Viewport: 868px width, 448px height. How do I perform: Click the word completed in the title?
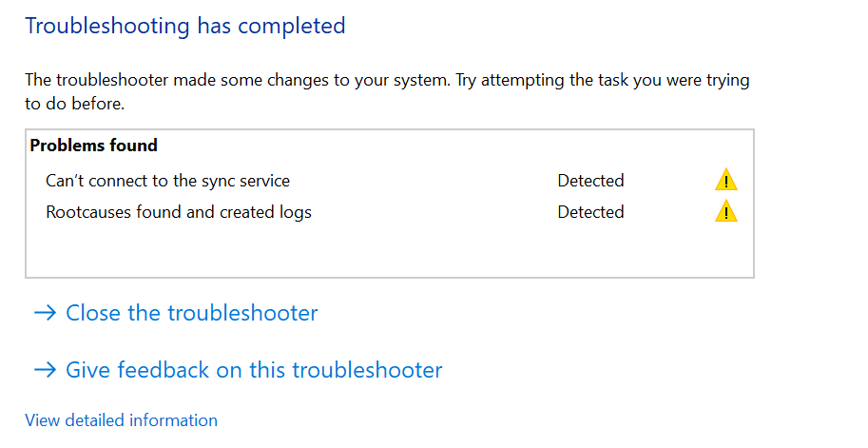click(292, 27)
